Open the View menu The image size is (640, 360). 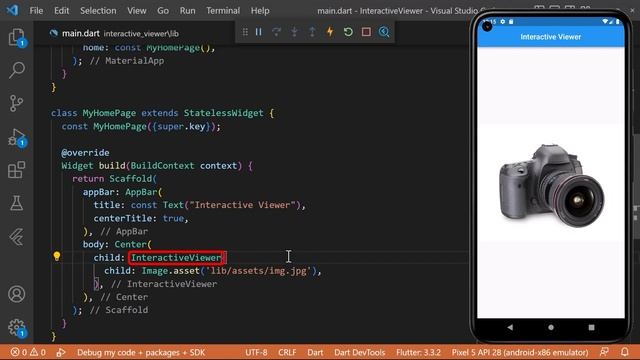pyautogui.click(x=137, y=11)
